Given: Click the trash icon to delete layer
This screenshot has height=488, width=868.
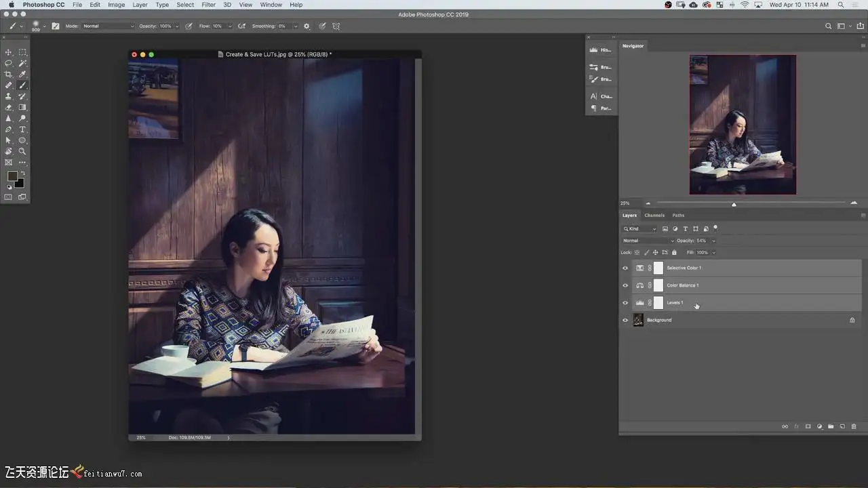Looking at the screenshot, I should [854, 426].
